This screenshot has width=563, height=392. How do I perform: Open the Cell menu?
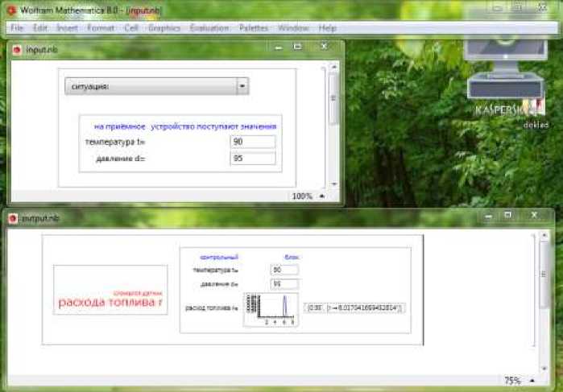131,28
